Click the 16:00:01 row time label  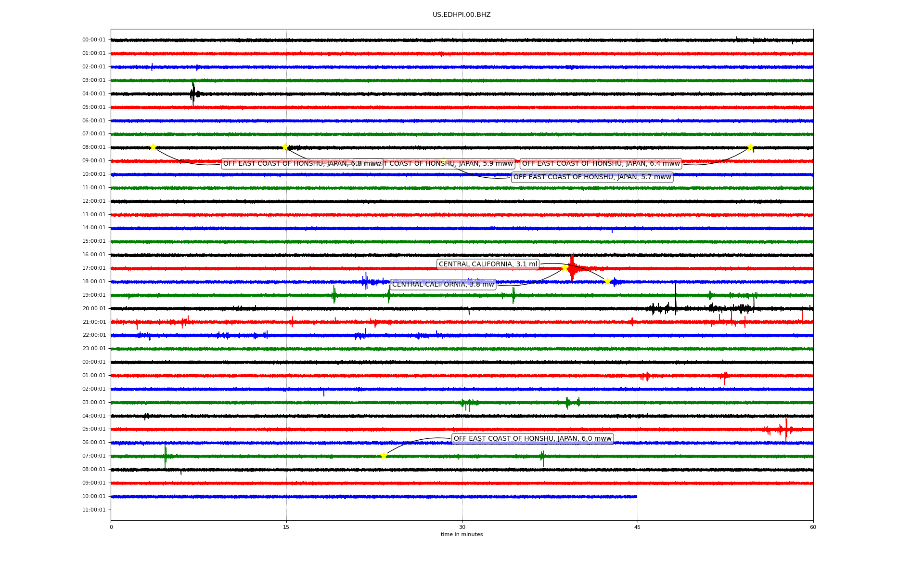(x=94, y=254)
